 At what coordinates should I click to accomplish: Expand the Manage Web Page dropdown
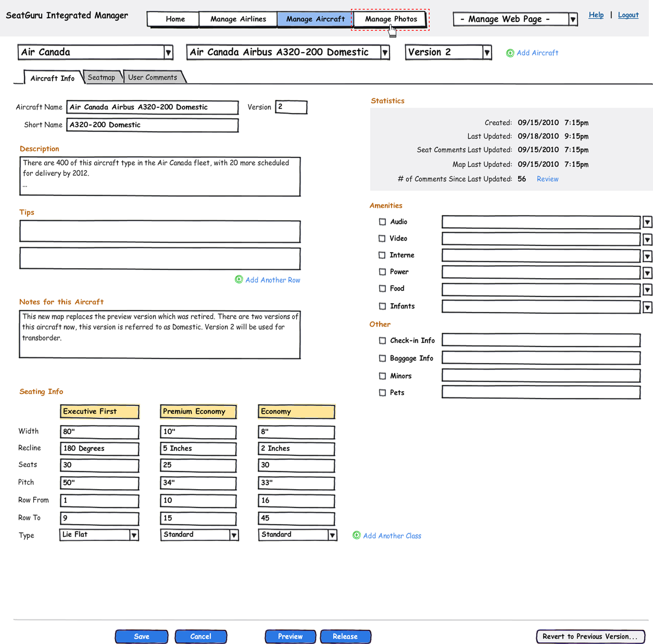pos(573,20)
